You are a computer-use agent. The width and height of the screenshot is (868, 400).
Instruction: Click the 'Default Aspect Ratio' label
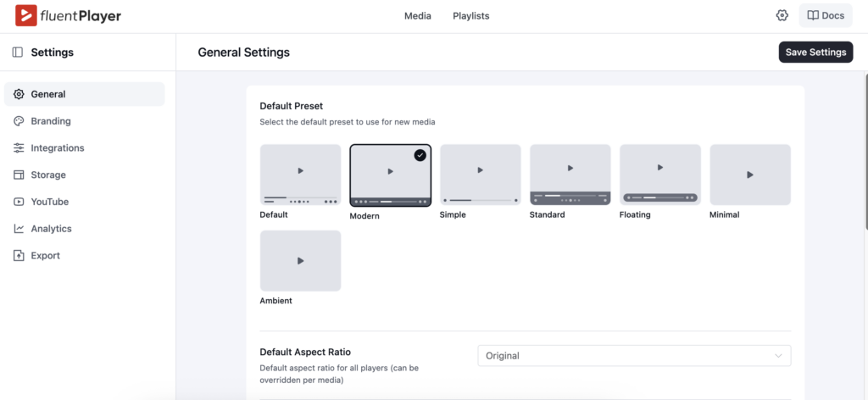pos(305,352)
